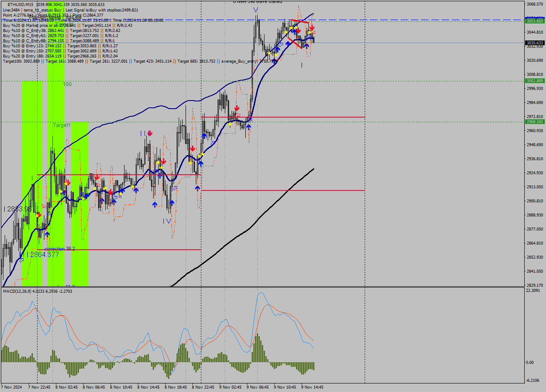Click the 3044.920 price axis label
The image size is (546, 392).
tap(534, 32)
